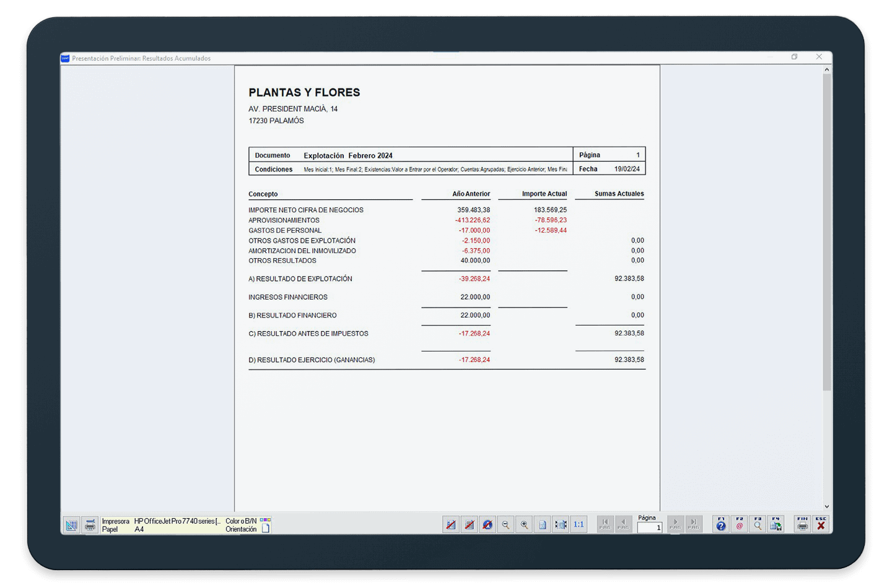The height and width of the screenshot is (588, 892).
Task: Fit the report to window width
Action: click(561, 525)
